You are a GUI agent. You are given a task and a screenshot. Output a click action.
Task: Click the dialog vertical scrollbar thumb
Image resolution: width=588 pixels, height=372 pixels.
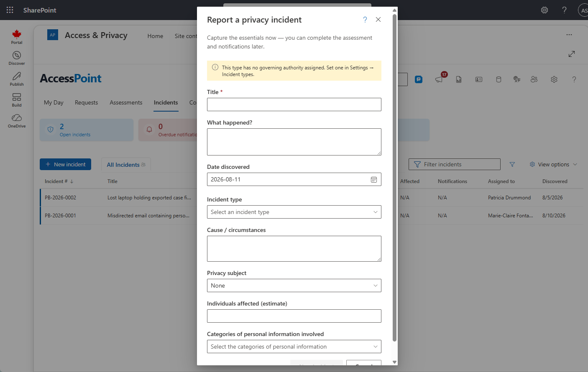pyautogui.click(x=394, y=178)
